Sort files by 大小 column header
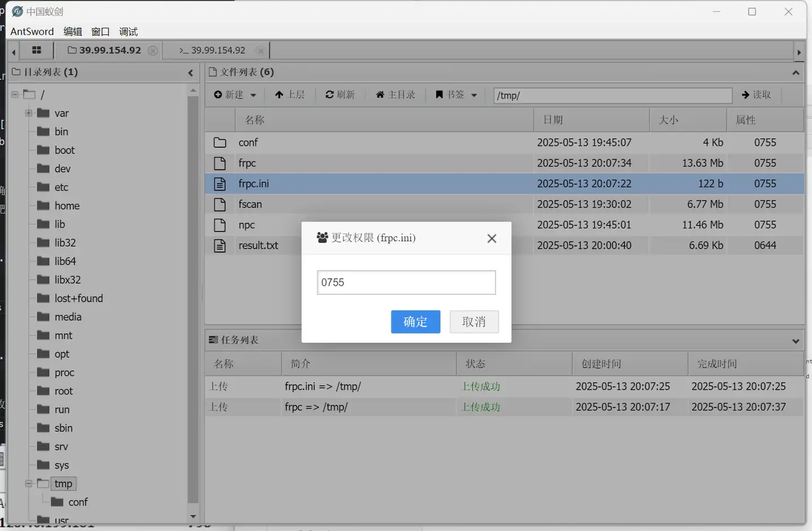 click(688, 120)
